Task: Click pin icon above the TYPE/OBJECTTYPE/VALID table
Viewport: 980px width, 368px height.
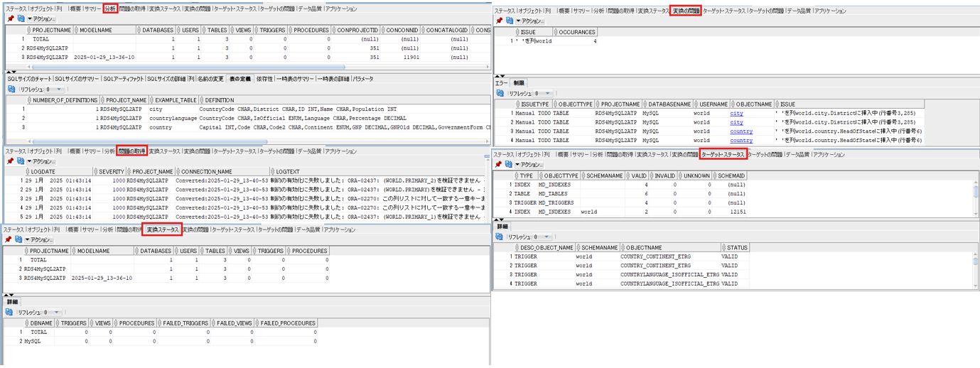Action: click(x=499, y=164)
